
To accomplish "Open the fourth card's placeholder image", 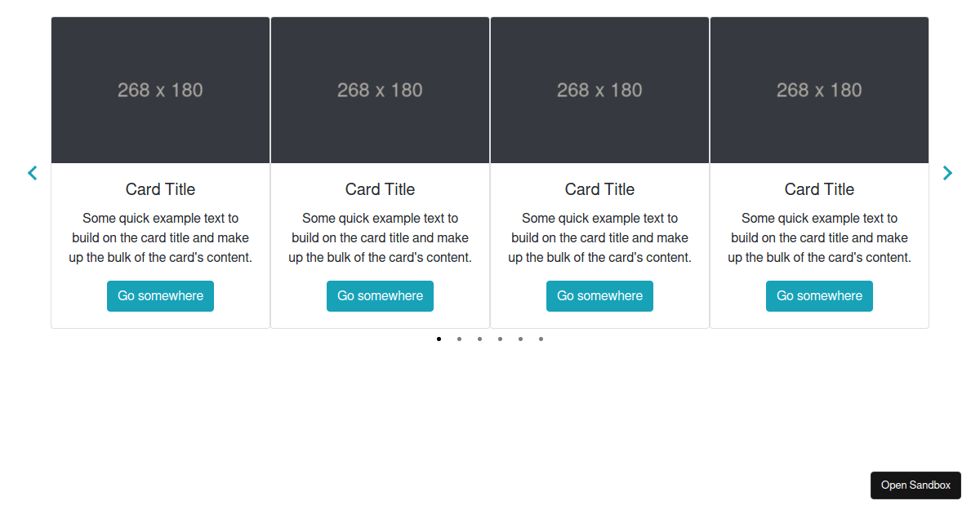I will (x=819, y=90).
